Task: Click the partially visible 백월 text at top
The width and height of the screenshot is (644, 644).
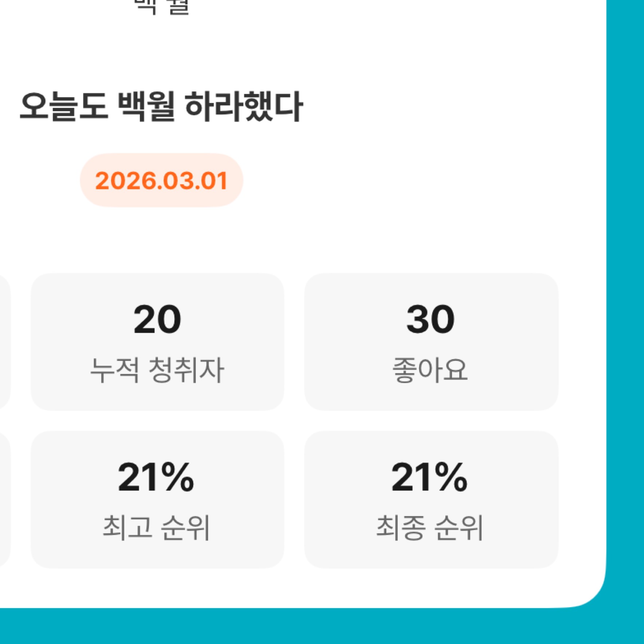Action: point(162,7)
